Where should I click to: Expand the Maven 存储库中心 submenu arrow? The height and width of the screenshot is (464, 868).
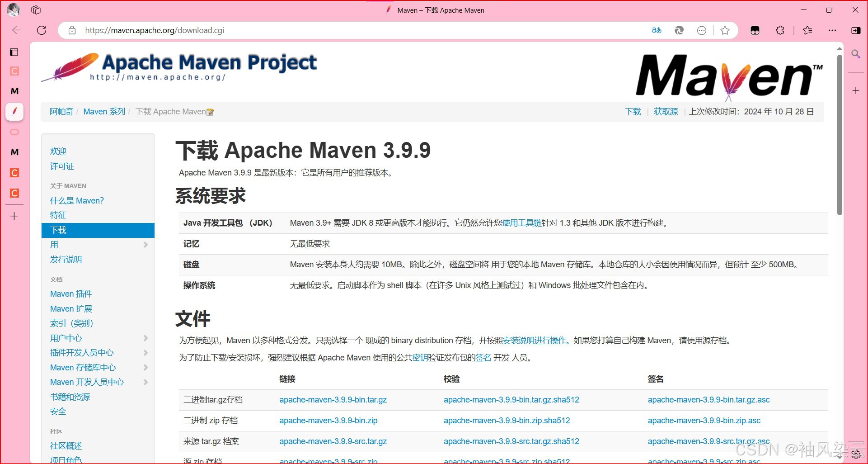click(145, 367)
